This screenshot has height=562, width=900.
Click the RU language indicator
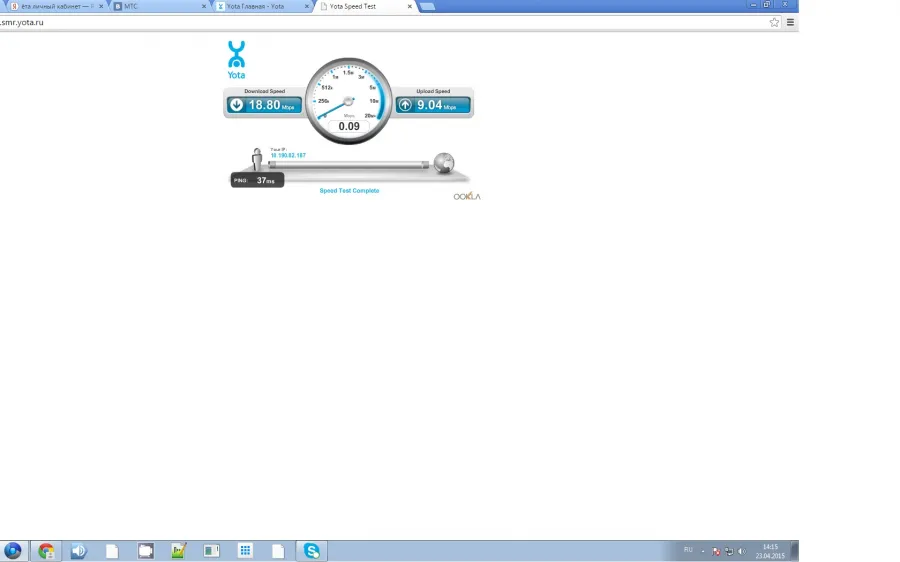[688, 550]
